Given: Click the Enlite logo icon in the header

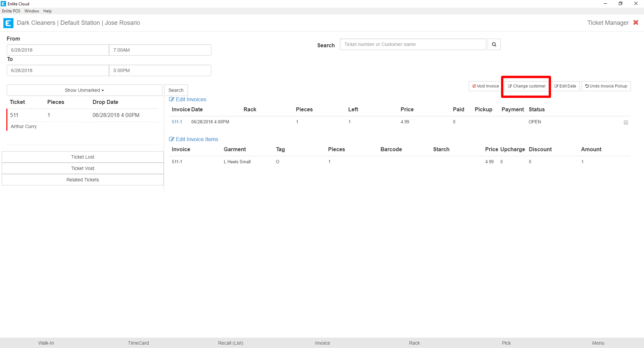Looking at the screenshot, I should point(8,23).
